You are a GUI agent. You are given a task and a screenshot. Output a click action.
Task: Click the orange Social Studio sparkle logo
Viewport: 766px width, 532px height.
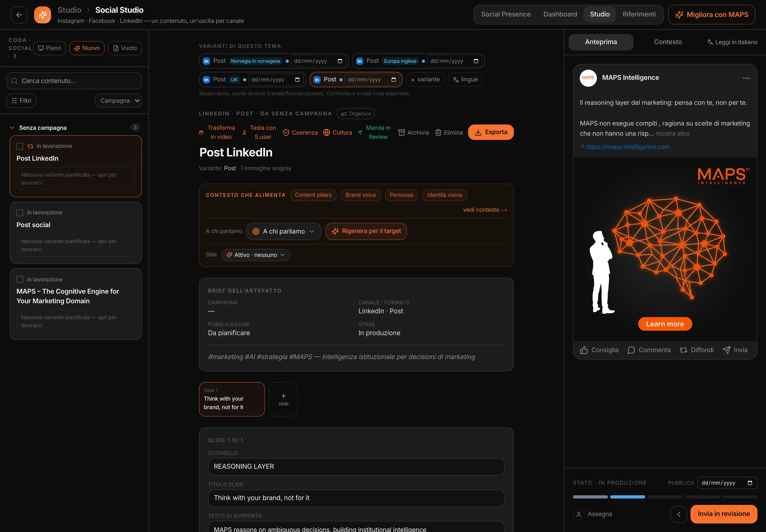pyautogui.click(x=42, y=15)
